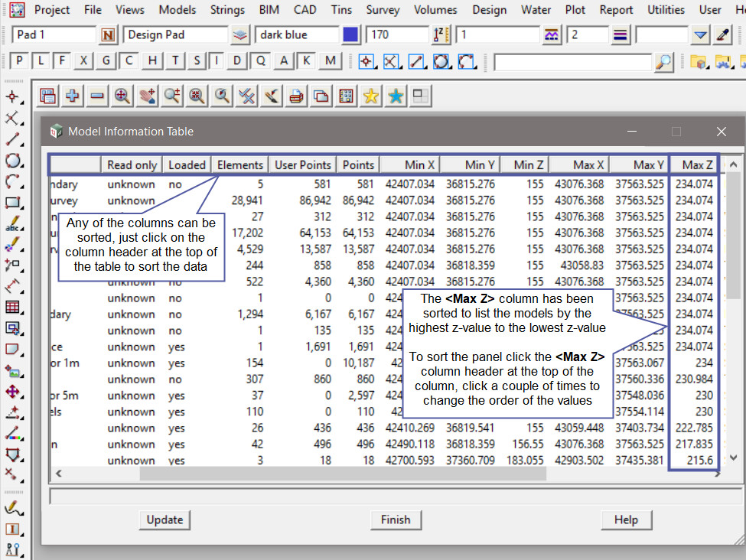The image size is (746, 560).
Task: Toggle the M snap button
Action: tap(330, 61)
